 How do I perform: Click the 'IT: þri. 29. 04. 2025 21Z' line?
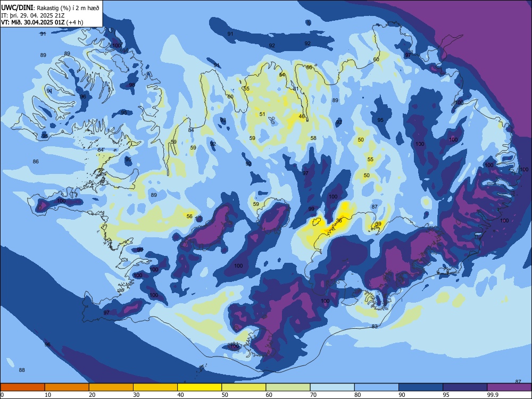pos(32,15)
